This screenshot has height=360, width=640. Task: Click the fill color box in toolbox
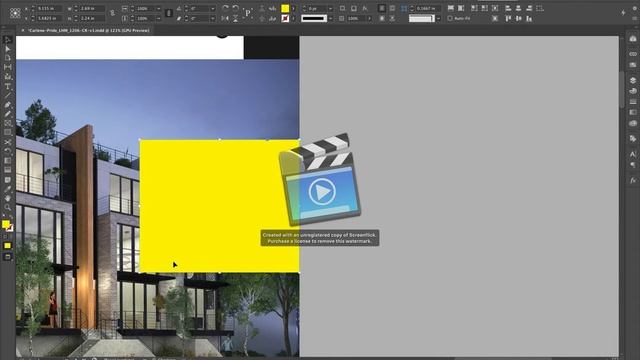(x=5, y=224)
